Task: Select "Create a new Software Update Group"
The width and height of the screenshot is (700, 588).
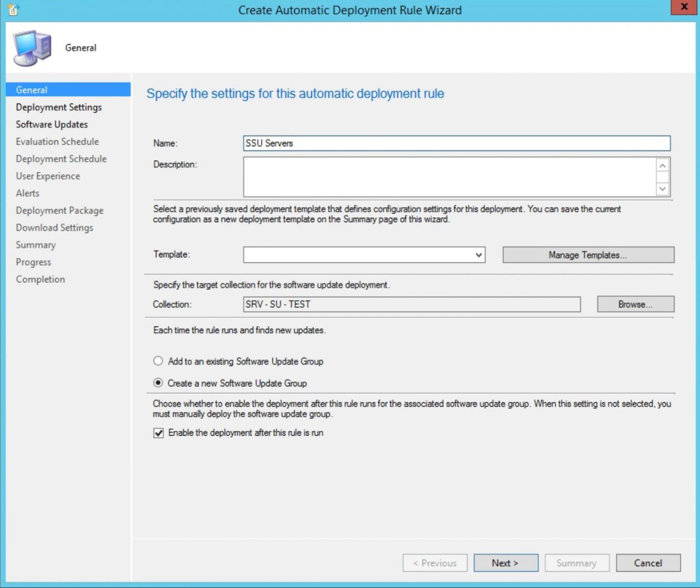Action: [158, 383]
